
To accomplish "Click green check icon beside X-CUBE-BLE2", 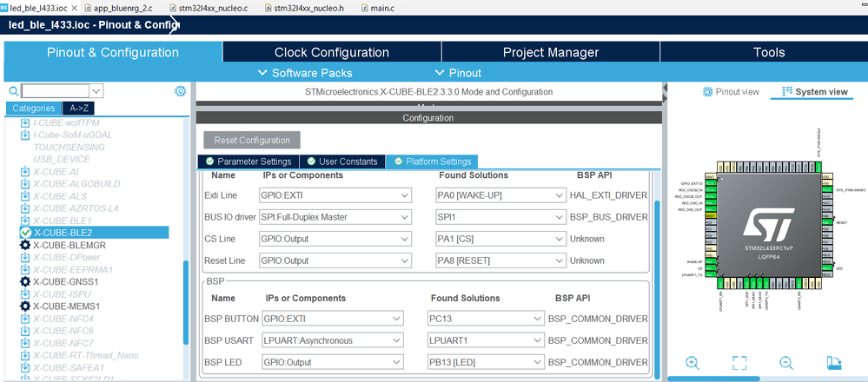I will (x=25, y=232).
